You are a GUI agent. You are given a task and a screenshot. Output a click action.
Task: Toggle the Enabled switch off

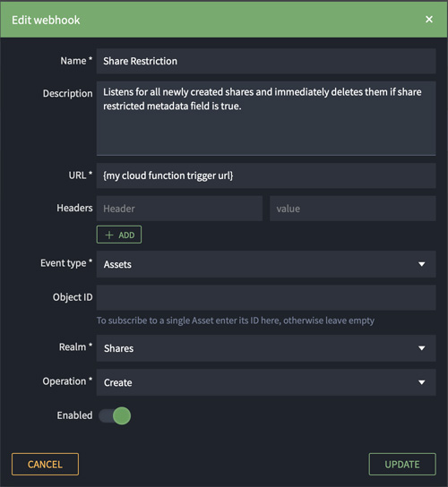click(115, 416)
